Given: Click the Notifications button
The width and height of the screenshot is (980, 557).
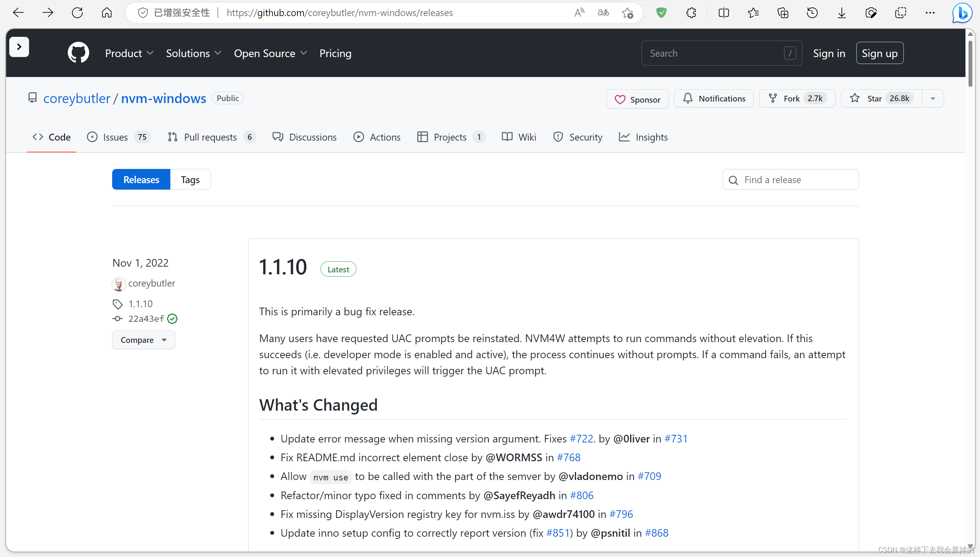Looking at the screenshot, I should pos(714,98).
